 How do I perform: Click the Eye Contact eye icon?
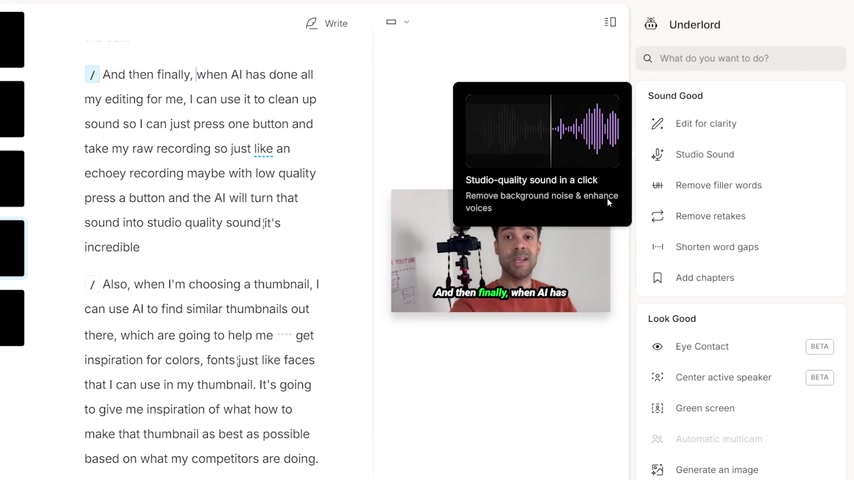tap(657, 347)
